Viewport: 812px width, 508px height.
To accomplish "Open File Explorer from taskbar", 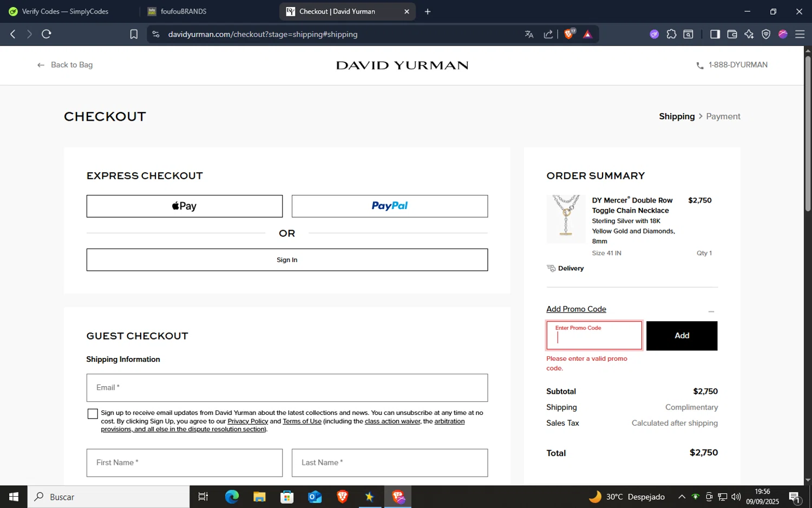I will pyautogui.click(x=259, y=497).
